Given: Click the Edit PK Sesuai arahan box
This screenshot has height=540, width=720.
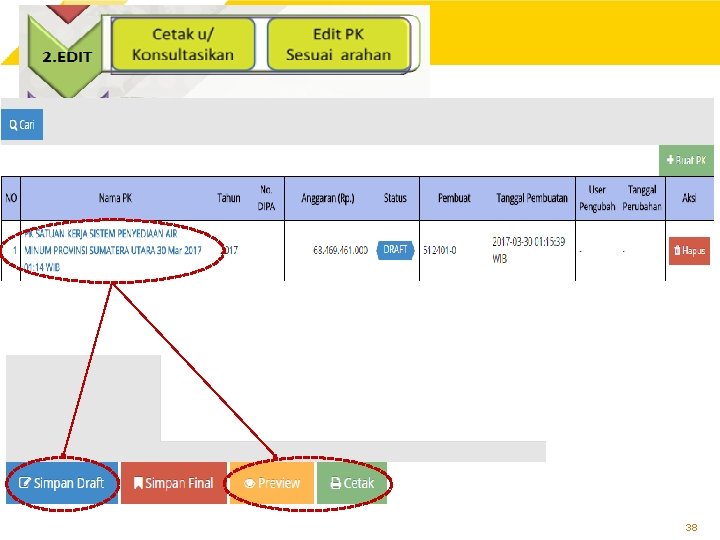Looking at the screenshot, I should tap(338, 45).
